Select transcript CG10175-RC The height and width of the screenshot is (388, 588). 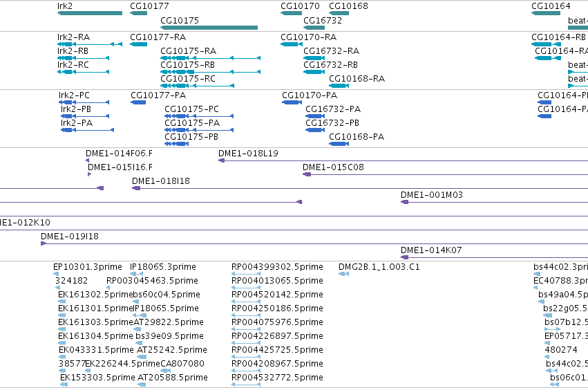197,86
